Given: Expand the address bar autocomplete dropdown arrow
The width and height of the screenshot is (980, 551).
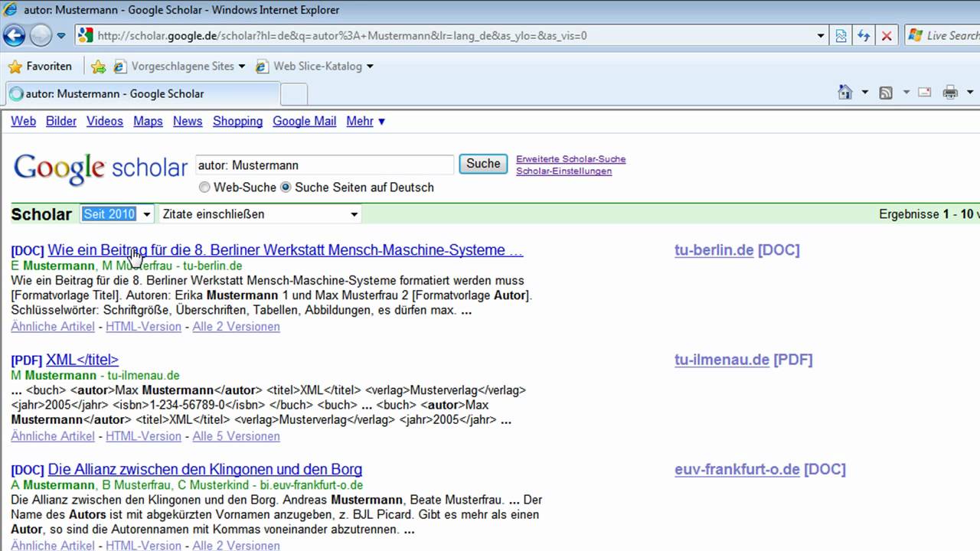Looking at the screenshot, I should pos(821,35).
